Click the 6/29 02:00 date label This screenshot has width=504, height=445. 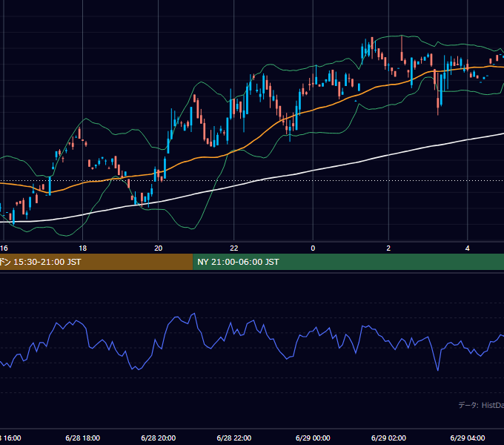(x=388, y=438)
